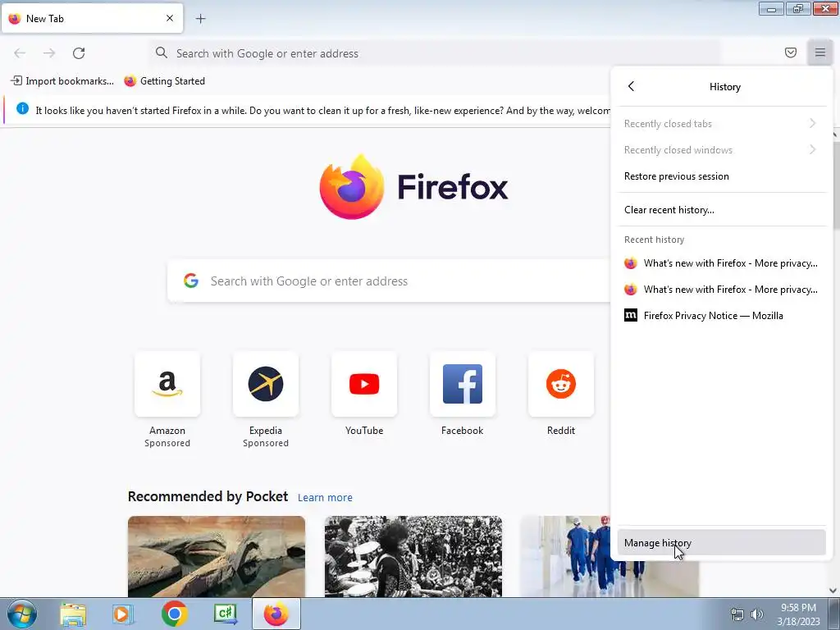Open first What's new with Firefox history entry
The height and width of the screenshot is (630, 840).
(722, 263)
